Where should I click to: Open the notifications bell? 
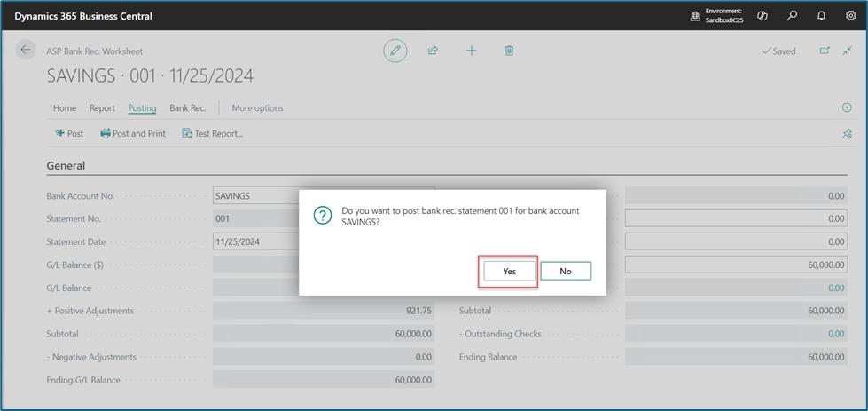(822, 16)
